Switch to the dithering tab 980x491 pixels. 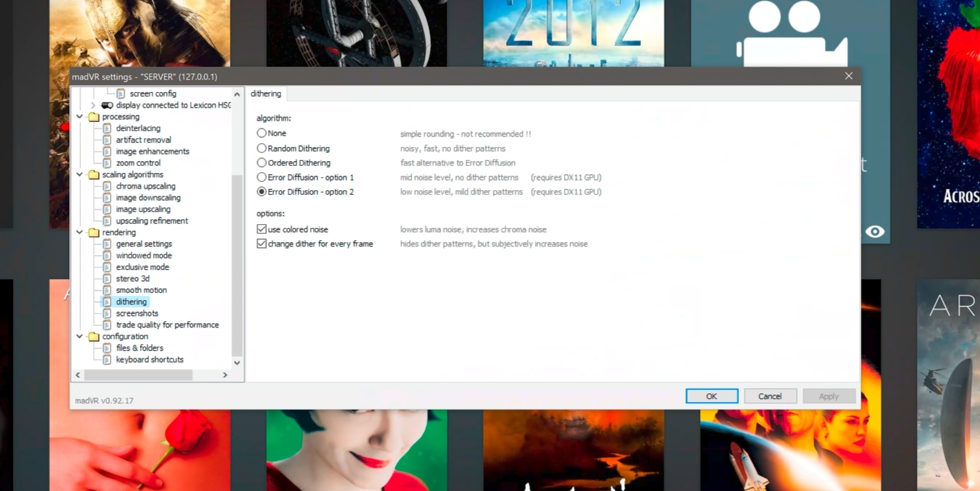coord(266,94)
